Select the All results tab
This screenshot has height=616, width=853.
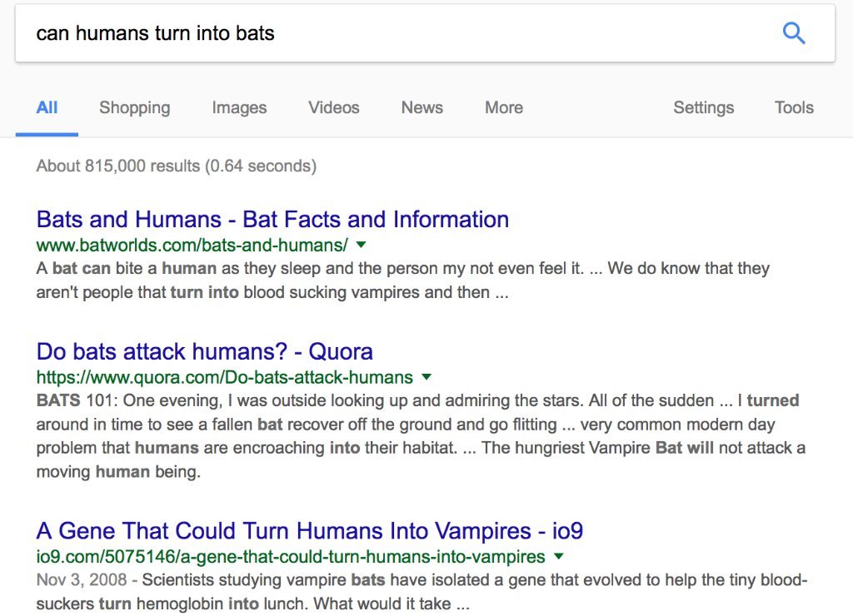pyautogui.click(x=47, y=107)
